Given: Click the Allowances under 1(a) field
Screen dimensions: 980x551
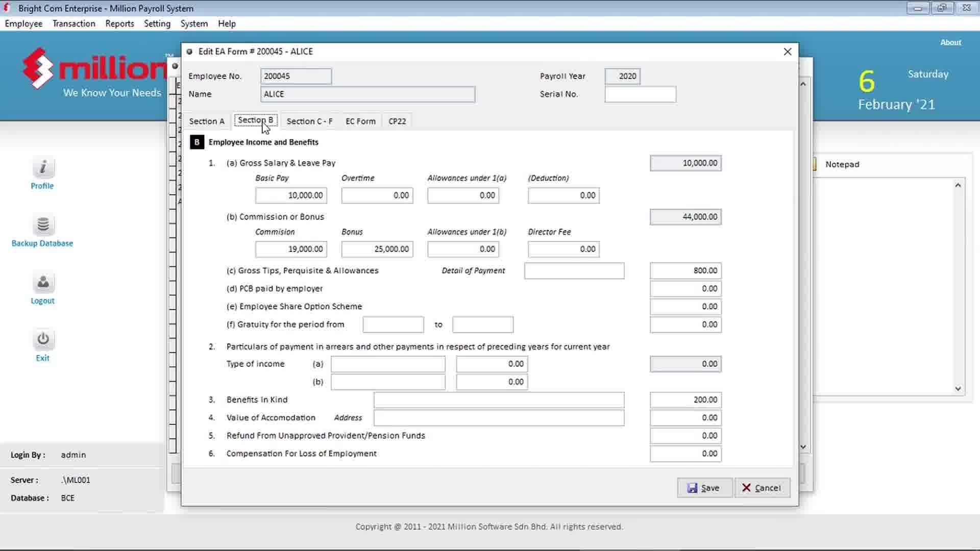Looking at the screenshot, I should (463, 195).
